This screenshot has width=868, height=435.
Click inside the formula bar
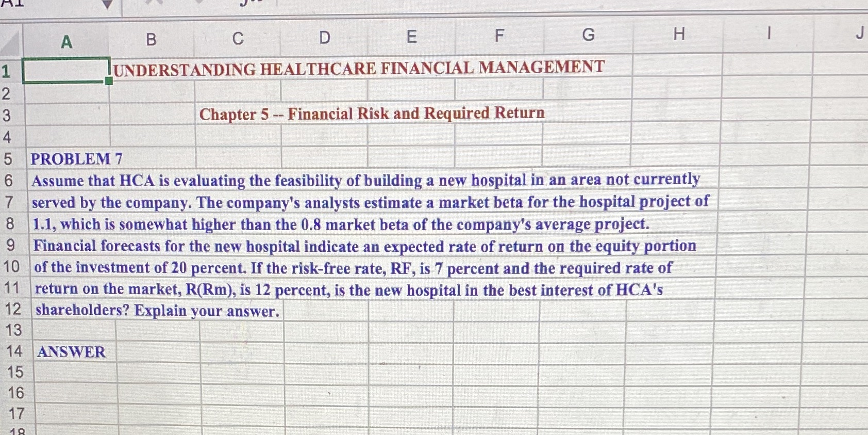tap(464, 5)
